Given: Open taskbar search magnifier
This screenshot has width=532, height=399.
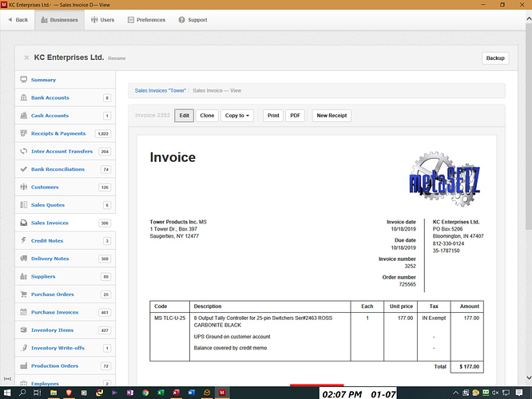Looking at the screenshot, I should pyautogui.click(x=22, y=393).
